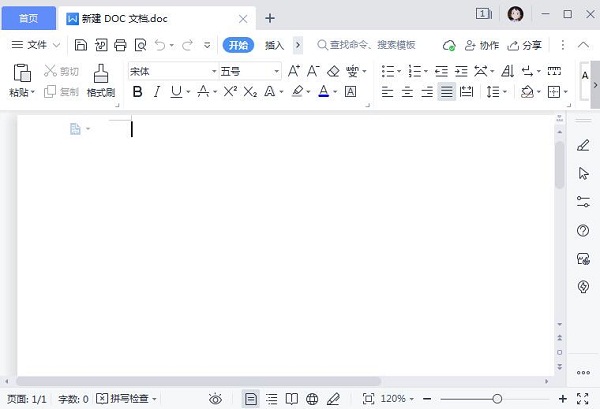Screen dimensions: 600x409
Task: Increase font size with A+ icon
Action: [x=294, y=71]
